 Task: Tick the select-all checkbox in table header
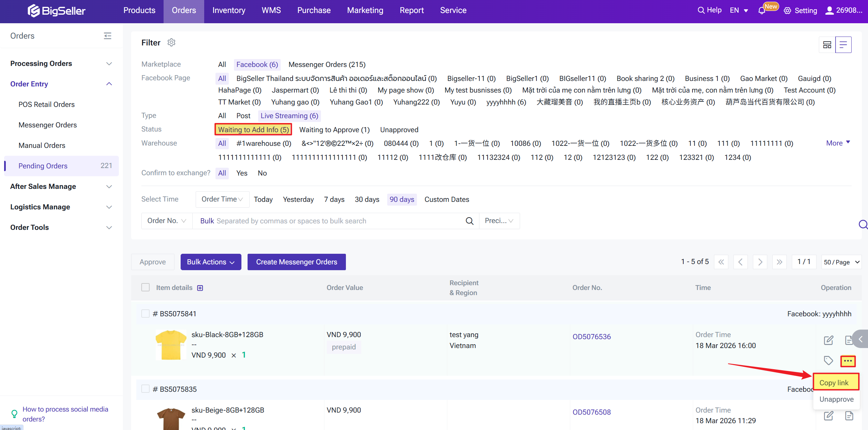(145, 288)
